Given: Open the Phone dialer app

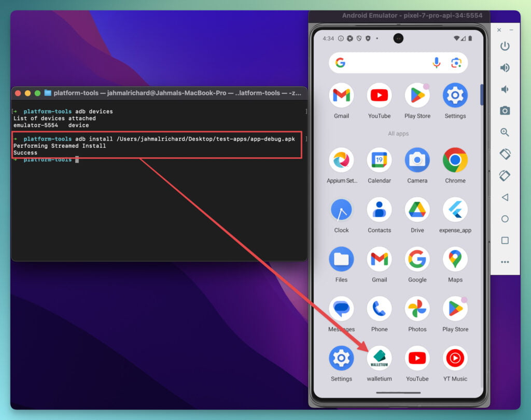Looking at the screenshot, I should [x=379, y=309].
